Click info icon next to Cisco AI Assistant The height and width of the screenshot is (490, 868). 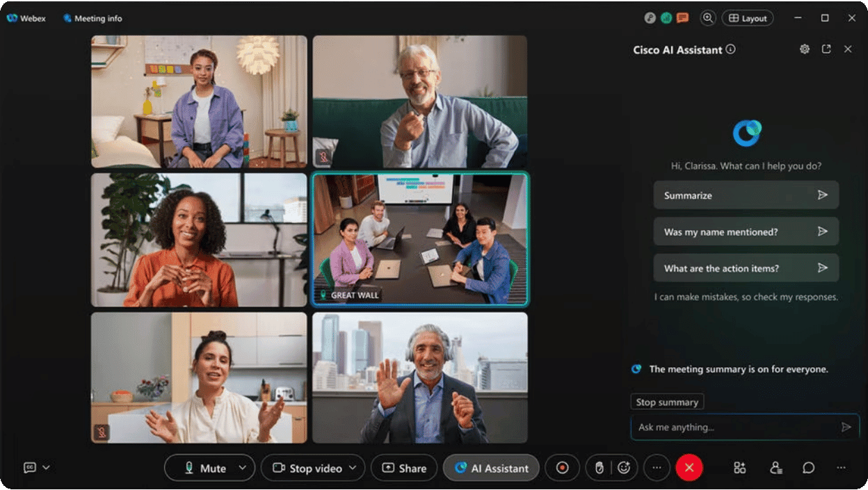[x=730, y=49]
